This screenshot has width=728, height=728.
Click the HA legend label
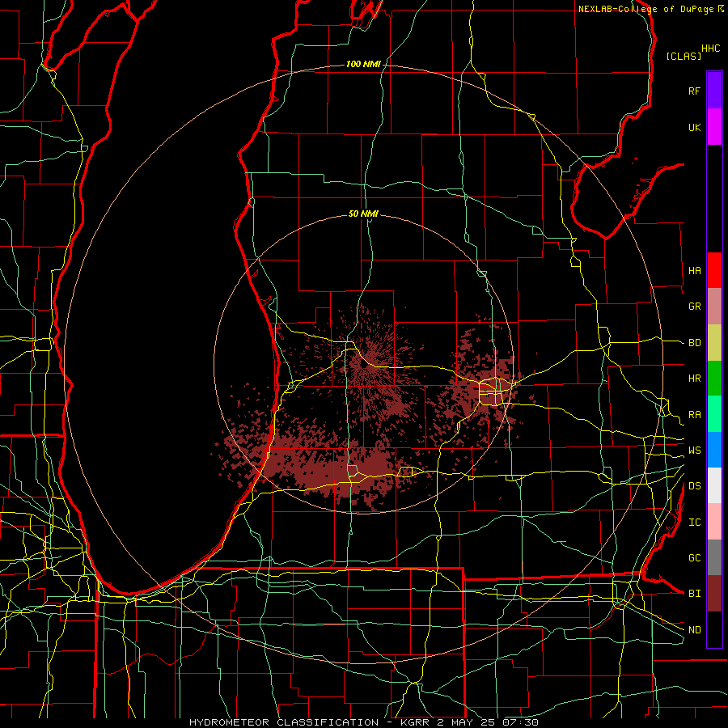(x=694, y=270)
